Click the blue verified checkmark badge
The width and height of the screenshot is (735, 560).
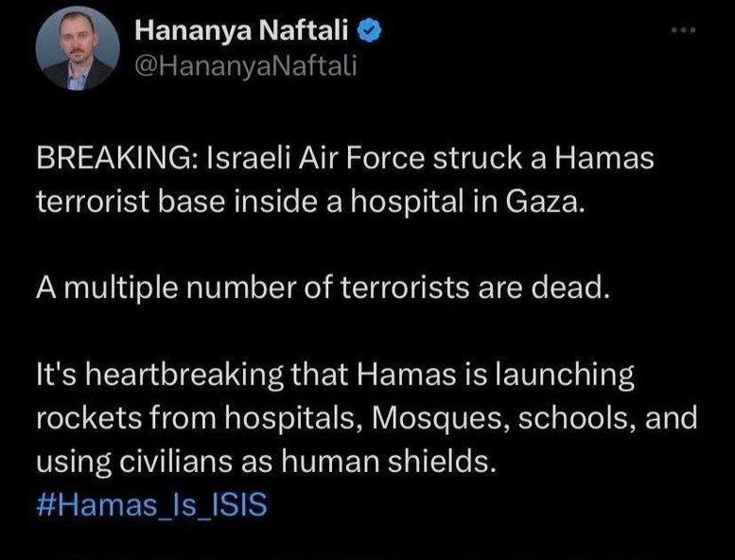(x=373, y=34)
